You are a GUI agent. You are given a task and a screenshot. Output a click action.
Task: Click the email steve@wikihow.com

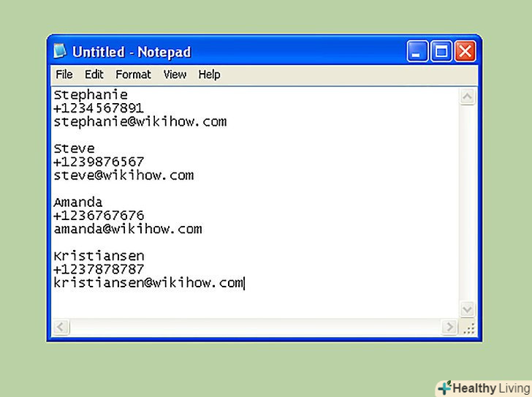pos(123,175)
